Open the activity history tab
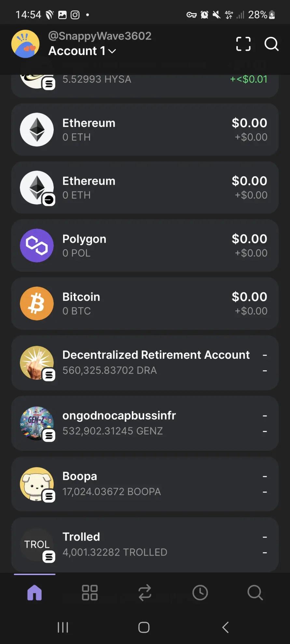Screen dimensions: 290x644 click(200, 592)
